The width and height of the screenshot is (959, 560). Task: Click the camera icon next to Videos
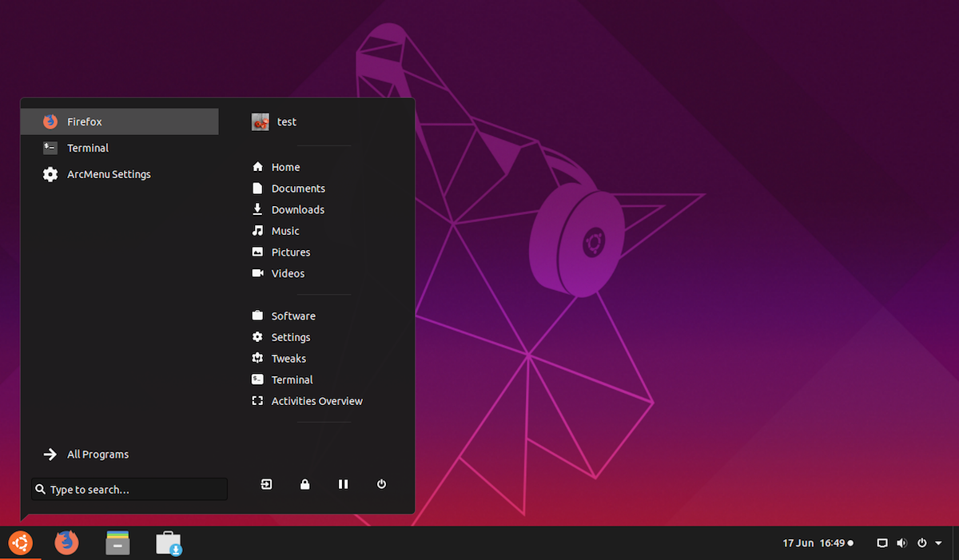point(257,273)
